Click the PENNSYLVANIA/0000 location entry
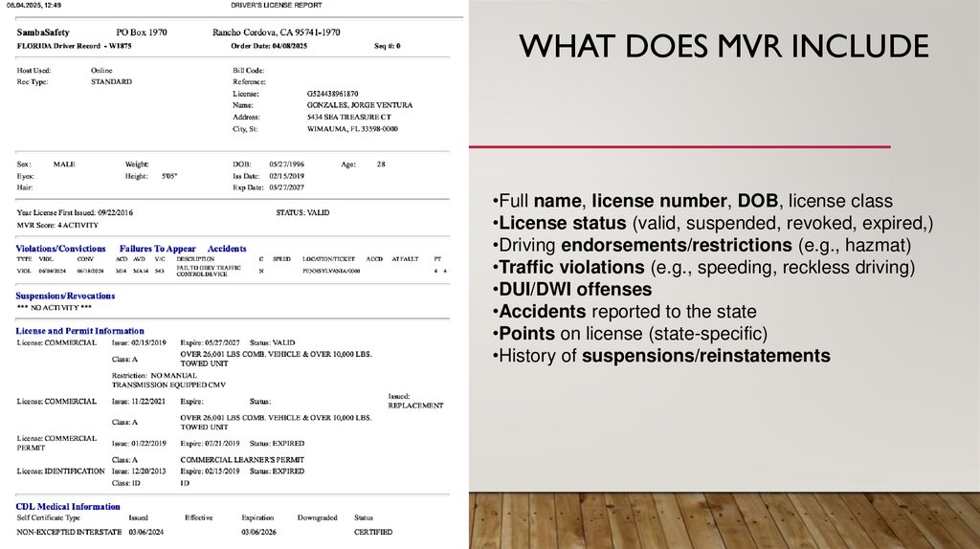This screenshot has width=980, height=549. pos(331,271)
